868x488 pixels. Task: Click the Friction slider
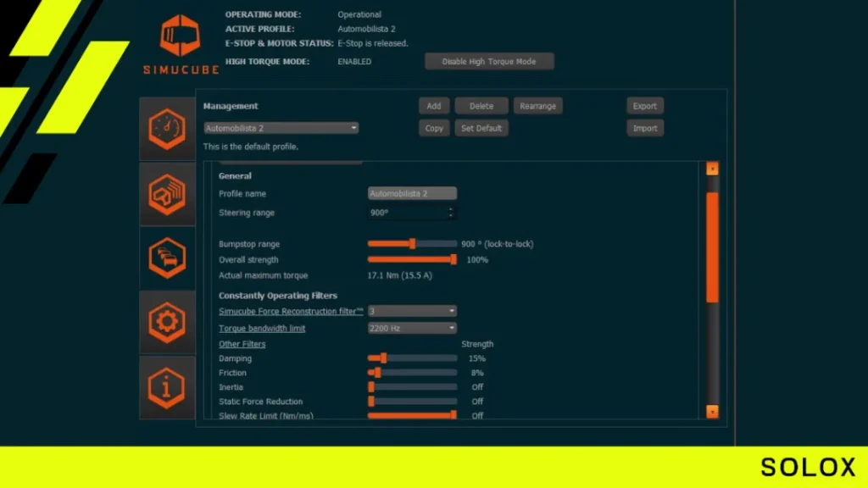pyautogui.click(x=412, y=373)
